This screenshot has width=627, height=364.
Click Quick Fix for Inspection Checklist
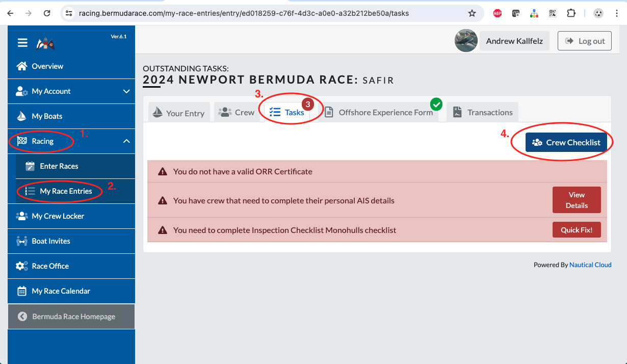coord(577,230)
